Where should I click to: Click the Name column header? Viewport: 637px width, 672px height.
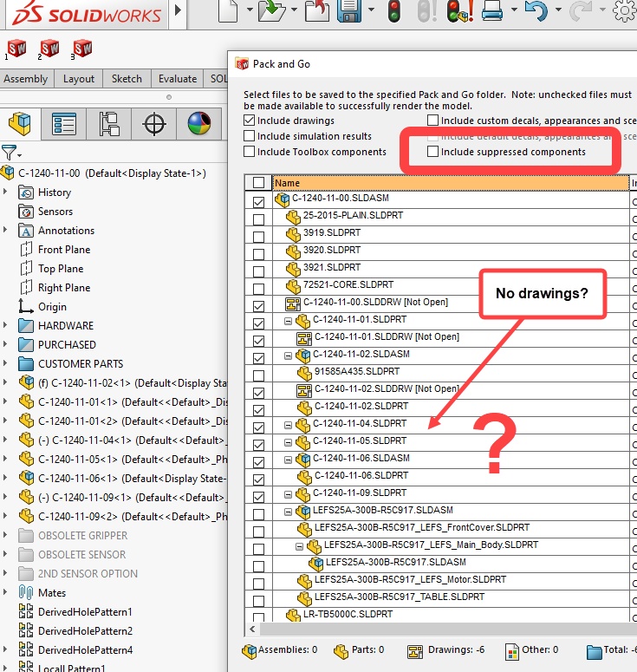(451, 183)
